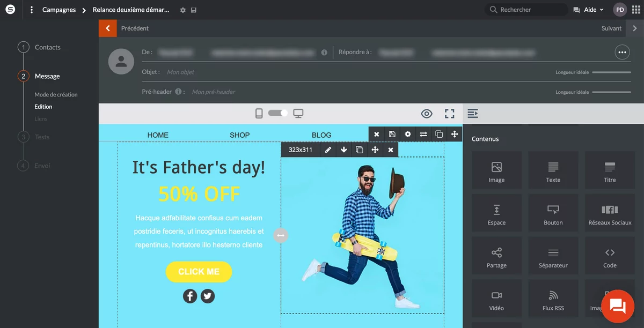Duplicate the image from the image toolbar

[360, 150]
